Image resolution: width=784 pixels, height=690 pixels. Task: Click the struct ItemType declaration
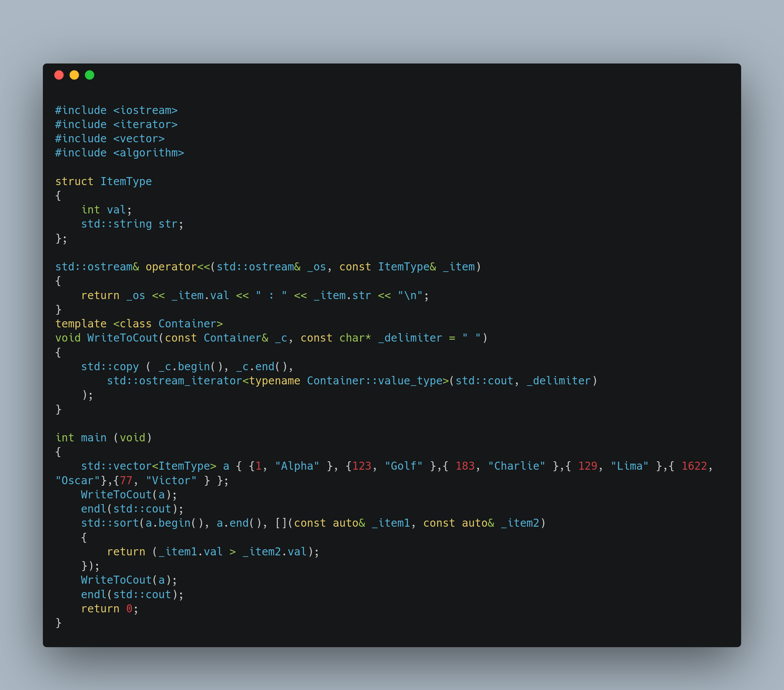tap(104, 182)
